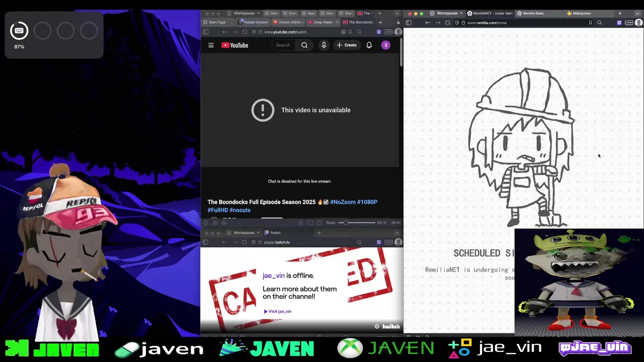Go back in the YouTube browser window

[225, 32]
